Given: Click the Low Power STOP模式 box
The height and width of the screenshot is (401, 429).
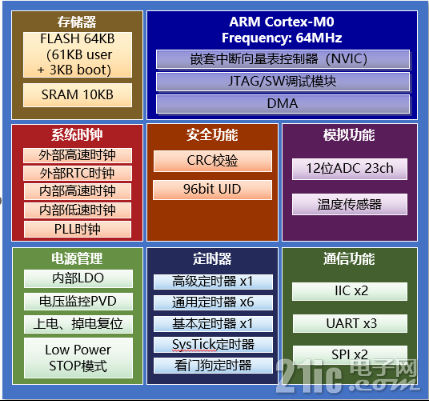Looking at the screenshot, I should tap(78, 358).
